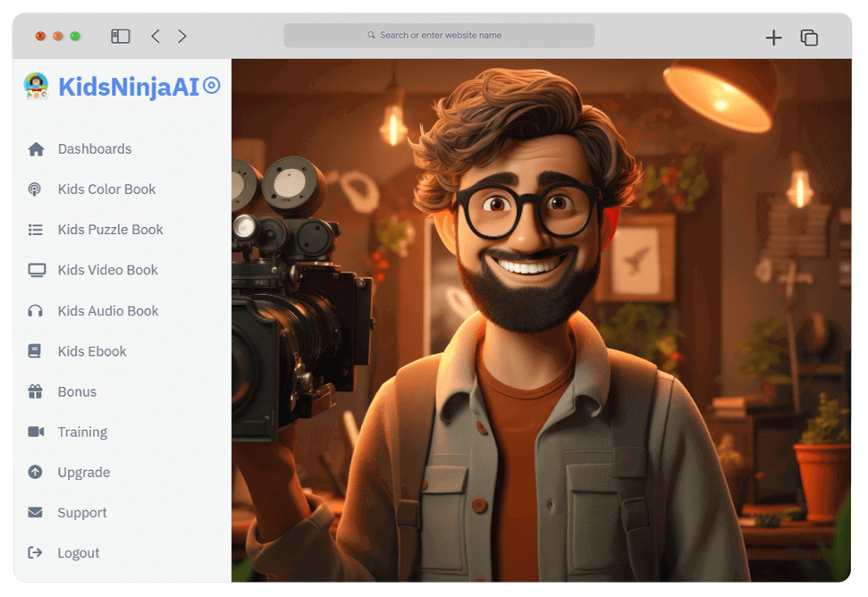Viewport: 868px width, 597px height.
Task: Click the envelope icon beside Support
Action: pos(35,512)
